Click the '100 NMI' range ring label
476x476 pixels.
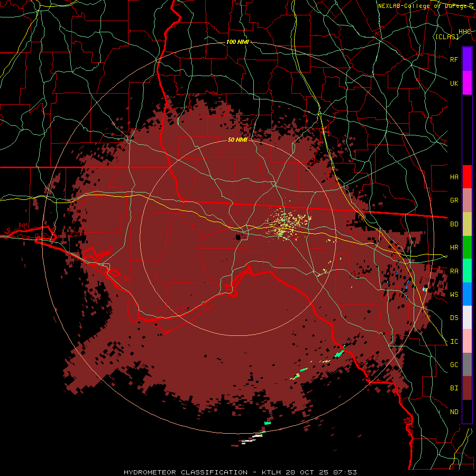237,42
